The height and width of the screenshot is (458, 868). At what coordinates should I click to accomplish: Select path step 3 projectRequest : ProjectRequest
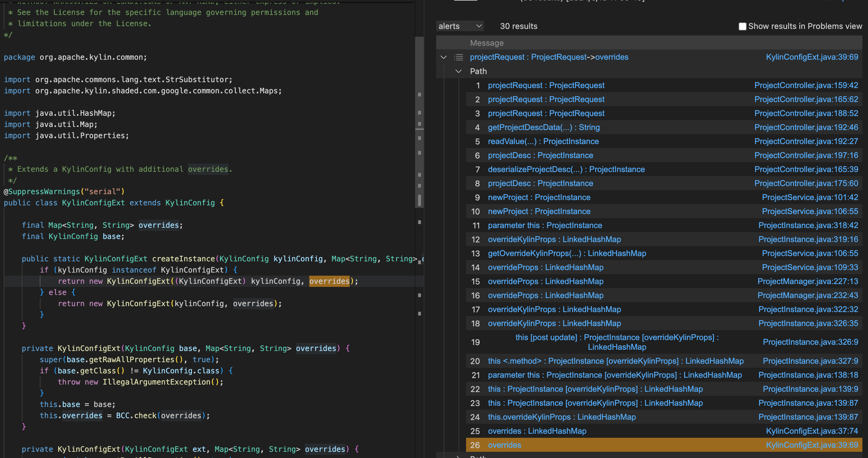point(546,113)
